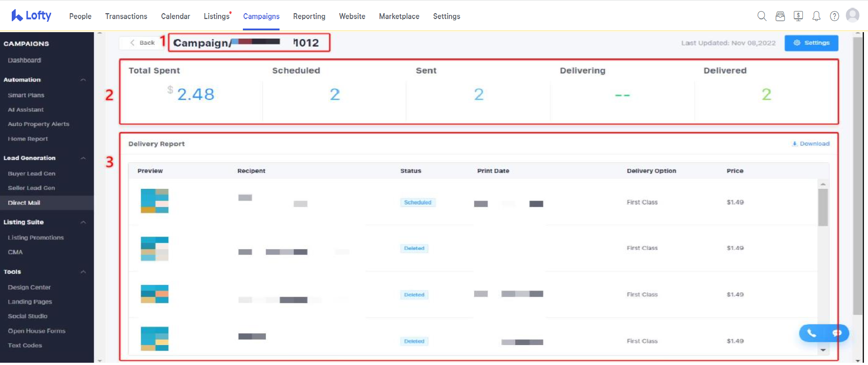Screen dimensions: 868x365
Task: Open Seller Lead Gen
Action: click(x=31, y=188)
